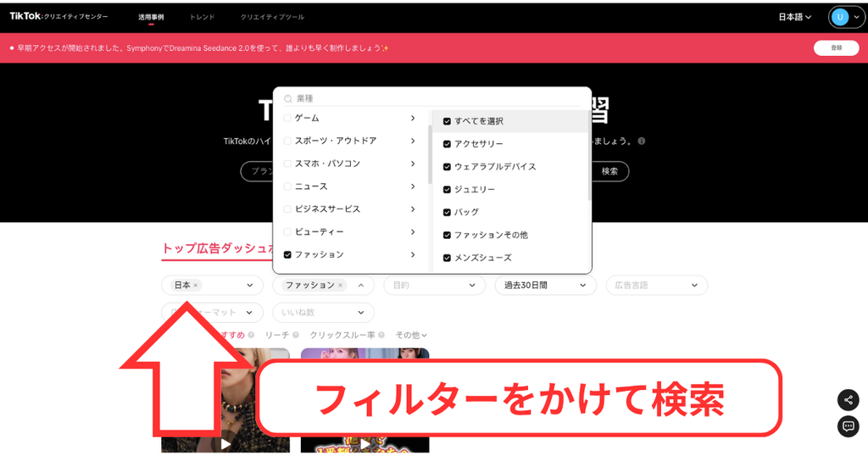Open the クリエイティブツール nav tab
The image size is (868, 456).
(x=272, y=17)
